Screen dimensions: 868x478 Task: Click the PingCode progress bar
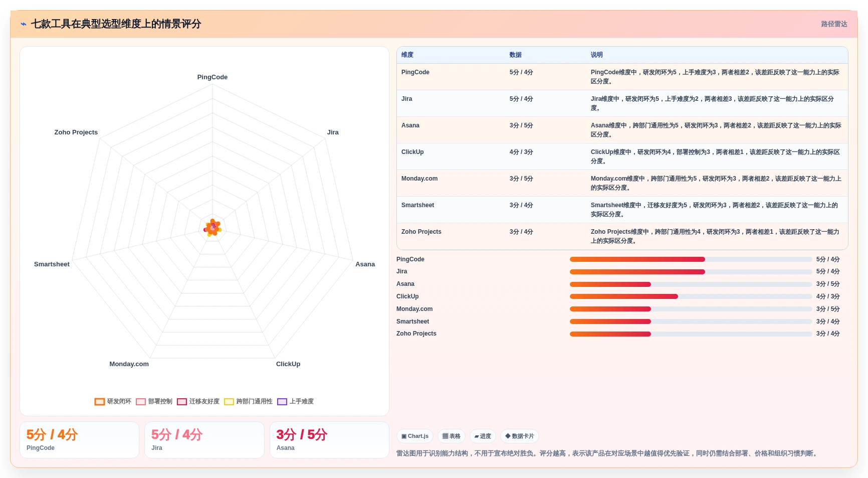pyautogui.click(x=691, y=259)
